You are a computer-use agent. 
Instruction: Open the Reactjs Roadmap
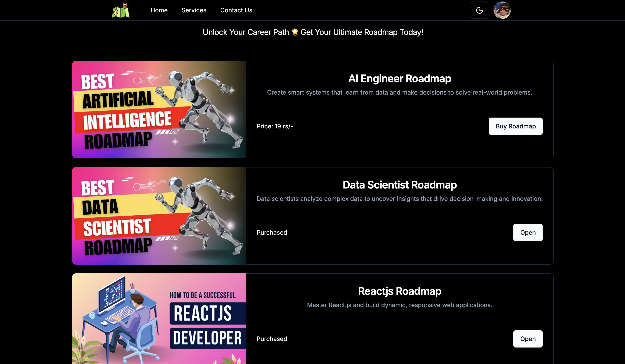click(x=528, y=339)
